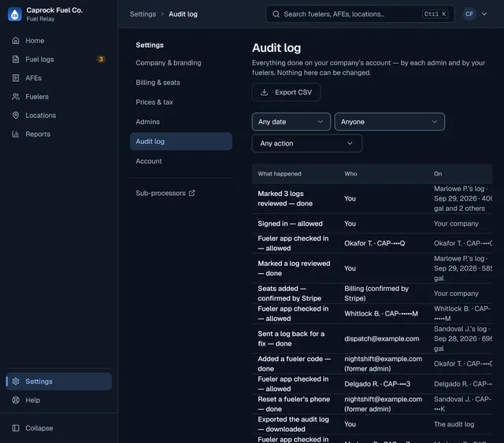This screenshot has width=504, height=443.
Task: Click the On column header
Action: coord(438,174)
